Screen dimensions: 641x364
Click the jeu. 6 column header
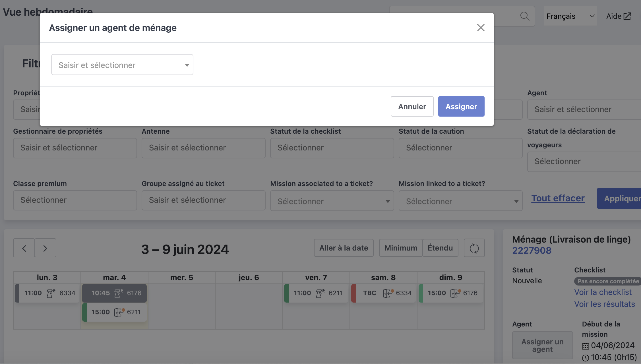[249, 278]
